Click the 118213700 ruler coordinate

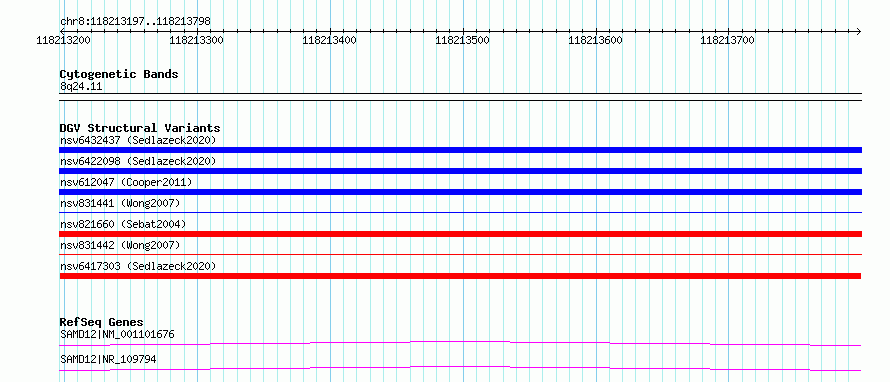point(728,40)
